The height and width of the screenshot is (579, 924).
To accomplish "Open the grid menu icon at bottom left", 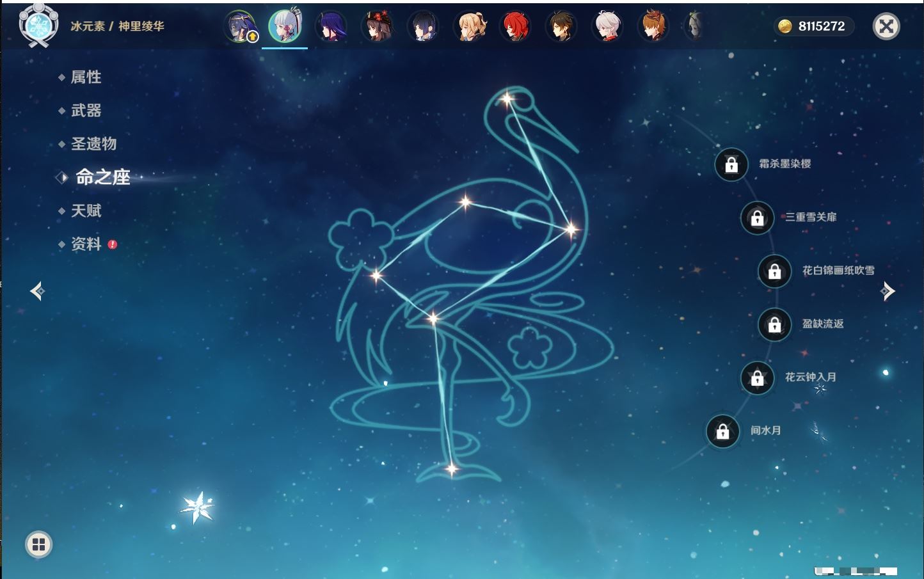I will (38, 544).
